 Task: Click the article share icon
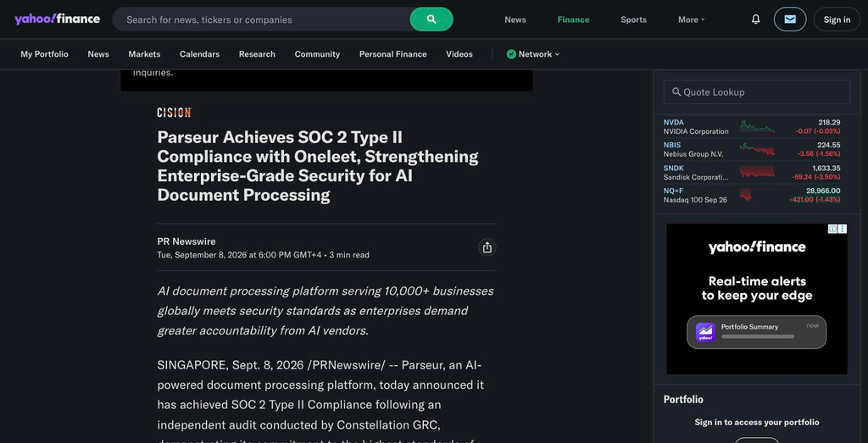(487, 247)
